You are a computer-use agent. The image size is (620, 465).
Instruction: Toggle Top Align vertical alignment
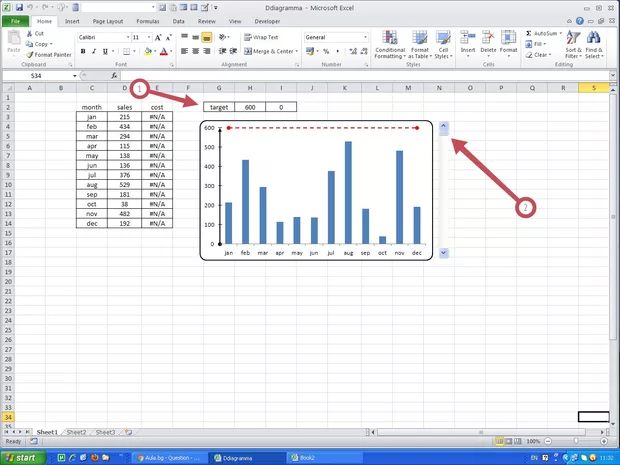[184, 37]
